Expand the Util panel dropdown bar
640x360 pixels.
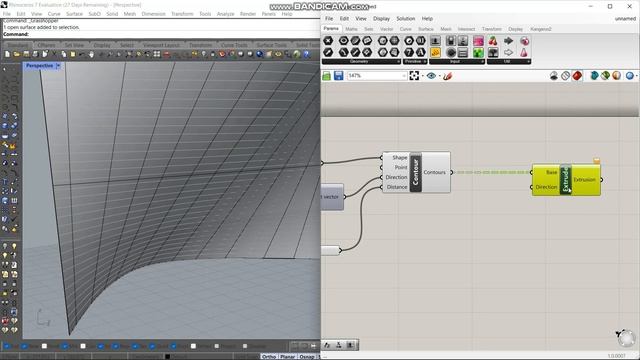pyautogui.click(x=509, y=61)
